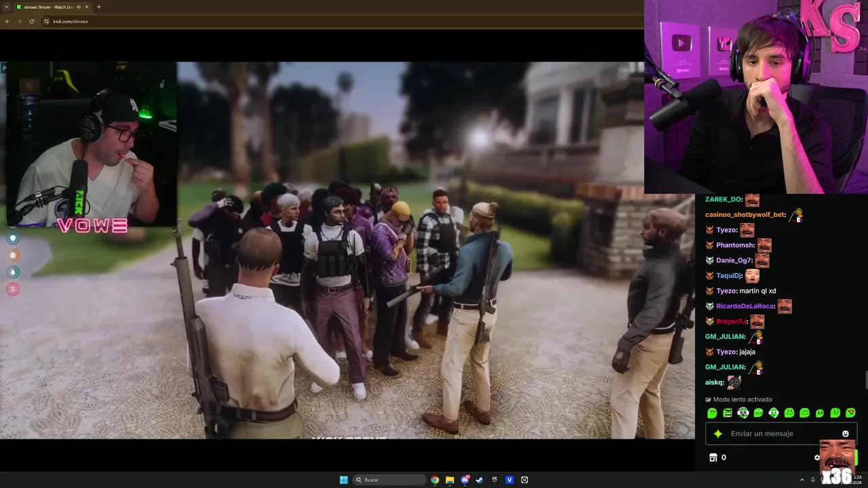Click the emote in ZAREK_DO's message
Screen dimensions: 868x488
752,200
